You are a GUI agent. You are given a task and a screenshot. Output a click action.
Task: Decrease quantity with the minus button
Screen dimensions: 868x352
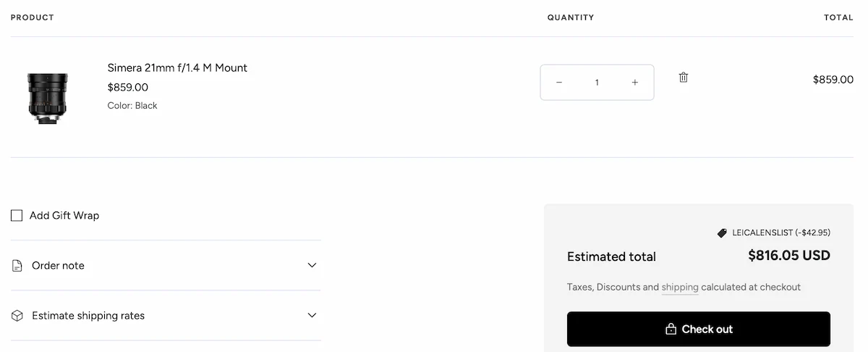pos(559,83)
